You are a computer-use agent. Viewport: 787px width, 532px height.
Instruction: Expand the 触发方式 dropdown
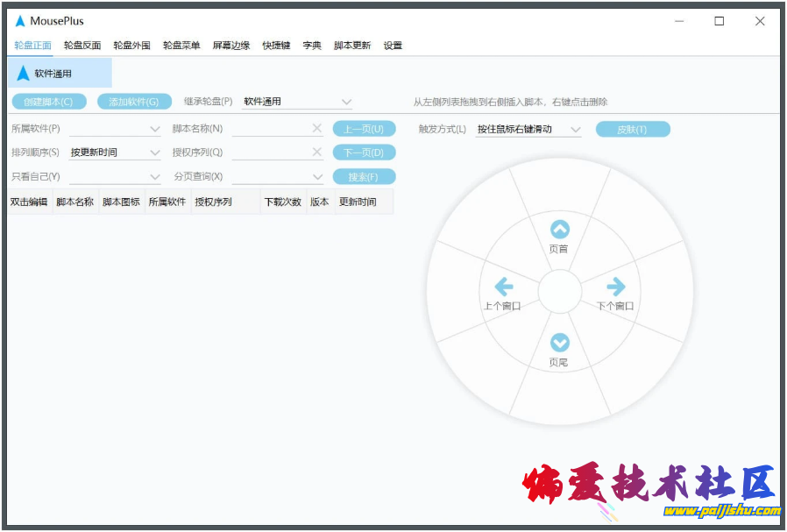point(575,130)
